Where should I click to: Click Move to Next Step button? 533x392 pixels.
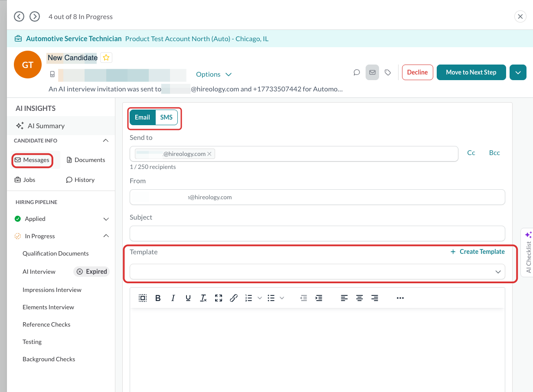click(471, 72)
